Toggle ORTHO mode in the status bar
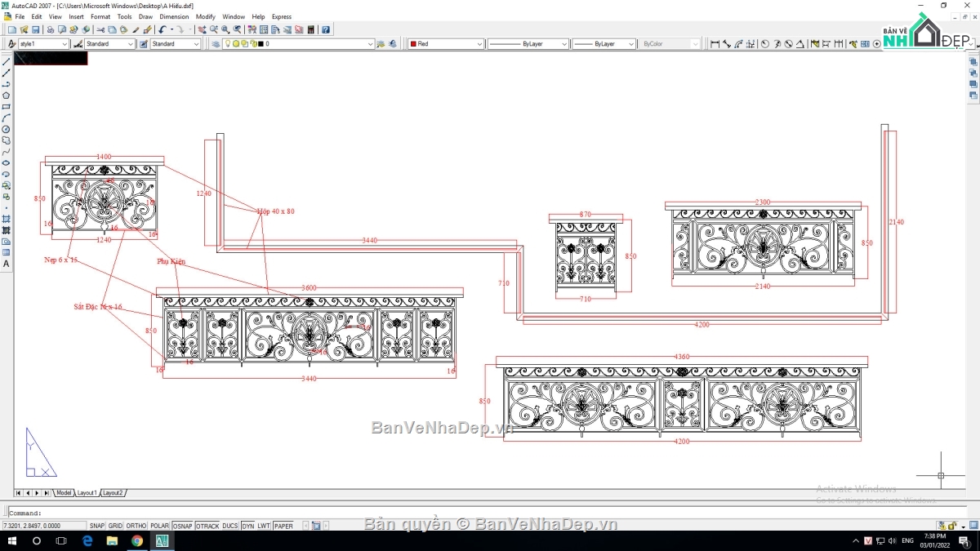Viewport: 980px width, 551px height. [x=136, y=526]
